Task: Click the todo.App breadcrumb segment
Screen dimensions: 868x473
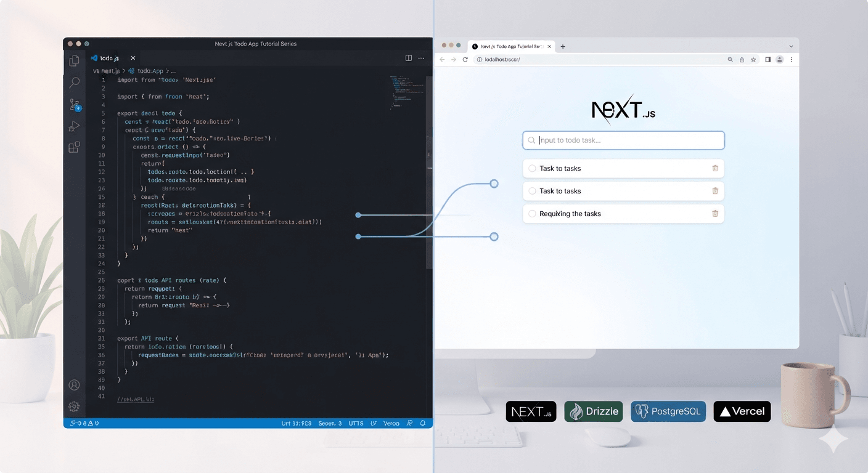Action: (150, 71)
